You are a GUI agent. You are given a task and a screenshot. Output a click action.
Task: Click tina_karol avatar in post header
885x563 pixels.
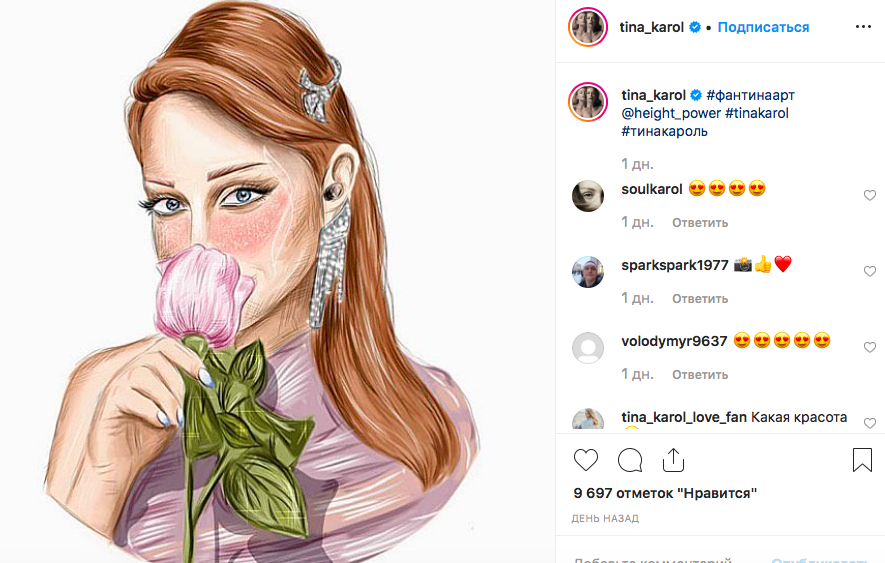(x=587, y=28)
